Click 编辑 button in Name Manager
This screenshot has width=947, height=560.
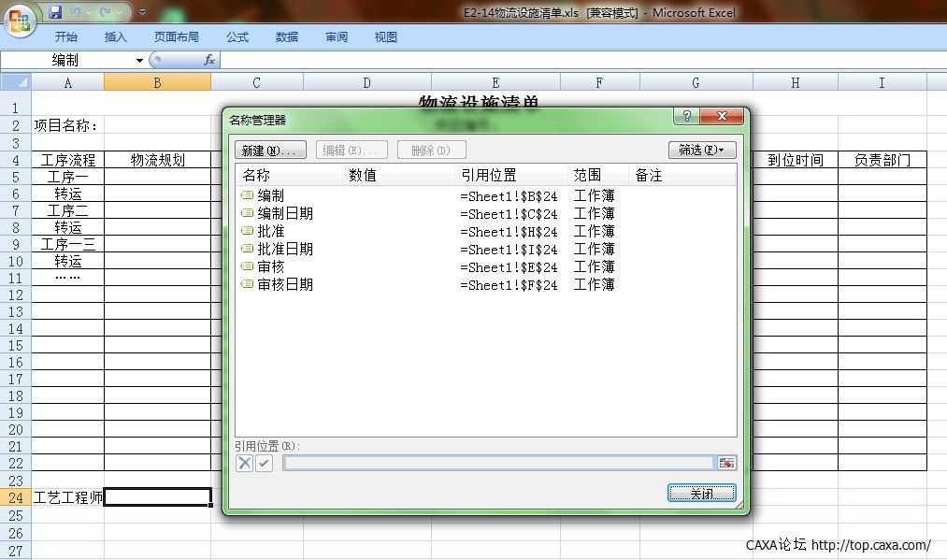352,150
